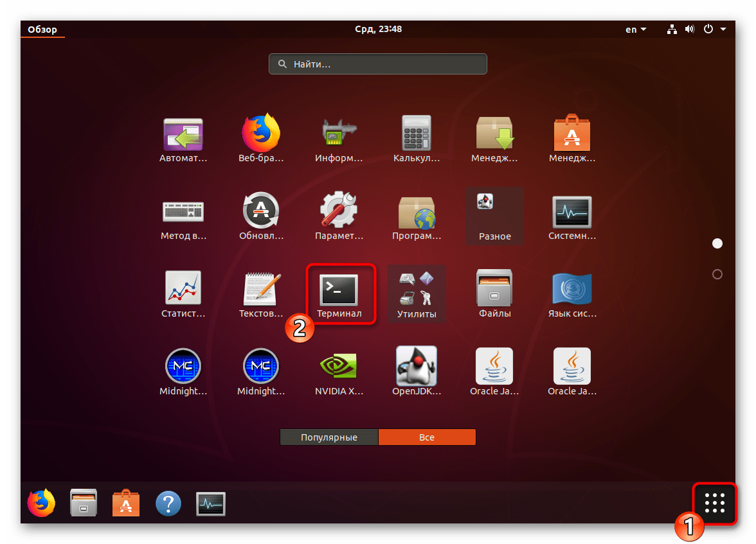Switch to second app grid page
Viewport: 756px width, 544px height.
click(717, 274)
